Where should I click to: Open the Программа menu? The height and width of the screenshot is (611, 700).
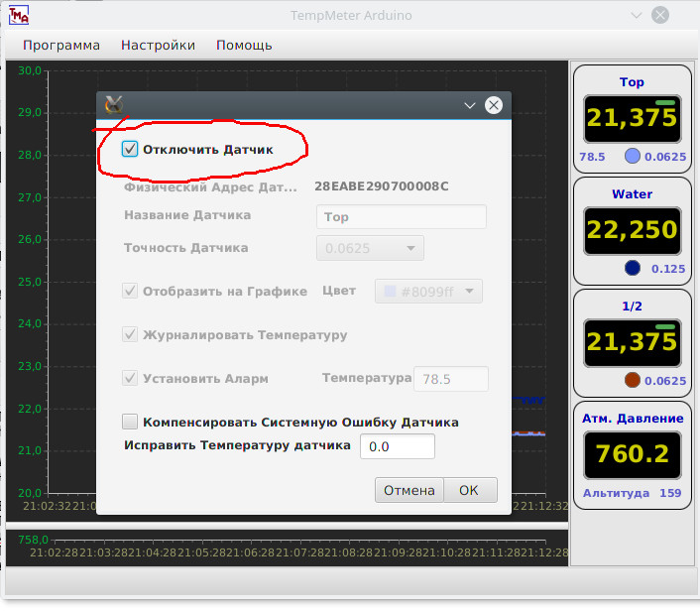point(61,45)
